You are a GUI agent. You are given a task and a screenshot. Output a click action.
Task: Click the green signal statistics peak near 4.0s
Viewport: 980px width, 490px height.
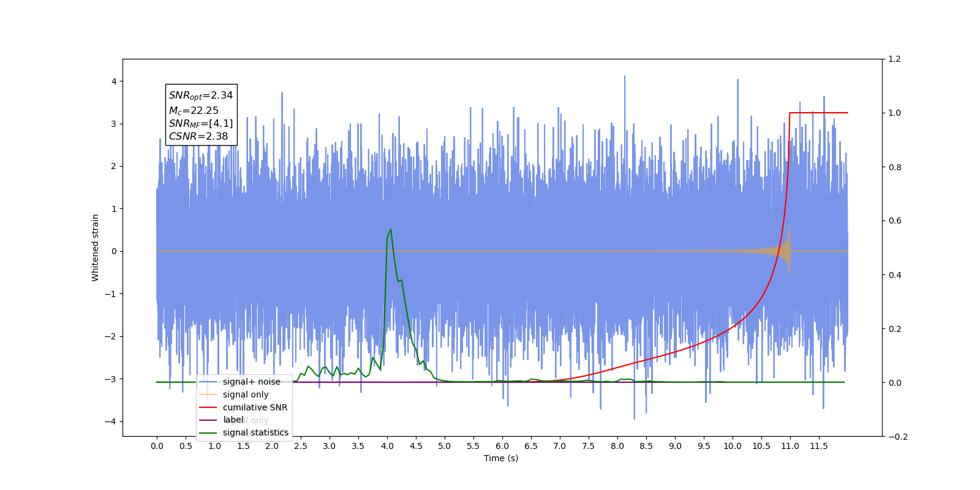[390, 230]
